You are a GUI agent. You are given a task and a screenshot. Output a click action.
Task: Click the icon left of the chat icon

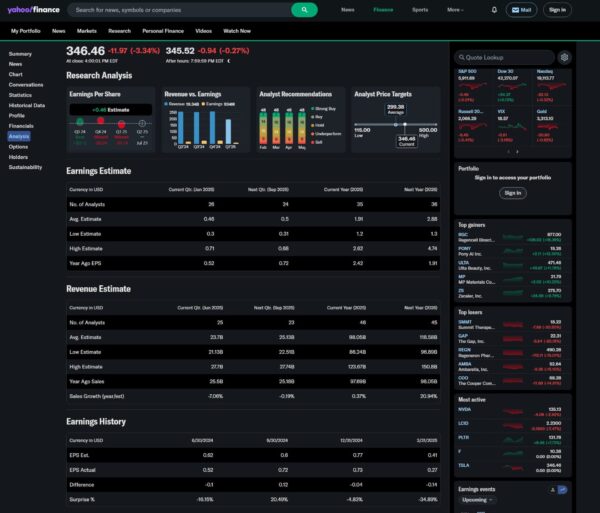553,490
